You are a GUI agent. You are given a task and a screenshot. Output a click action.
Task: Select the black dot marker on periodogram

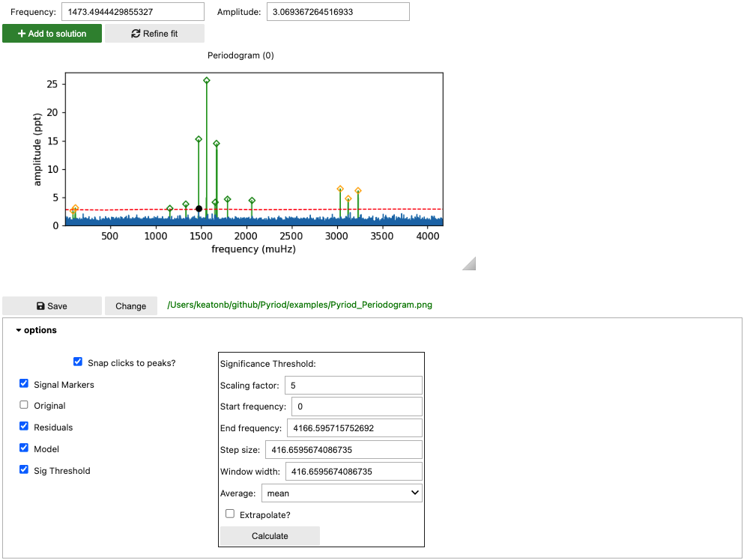click(x=199, y=209)
